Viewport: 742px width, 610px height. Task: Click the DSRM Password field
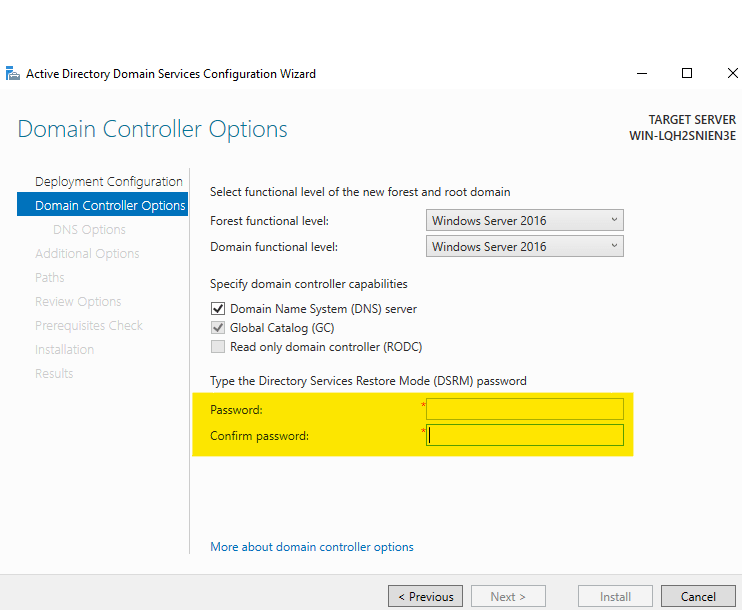tap(525, 409)
